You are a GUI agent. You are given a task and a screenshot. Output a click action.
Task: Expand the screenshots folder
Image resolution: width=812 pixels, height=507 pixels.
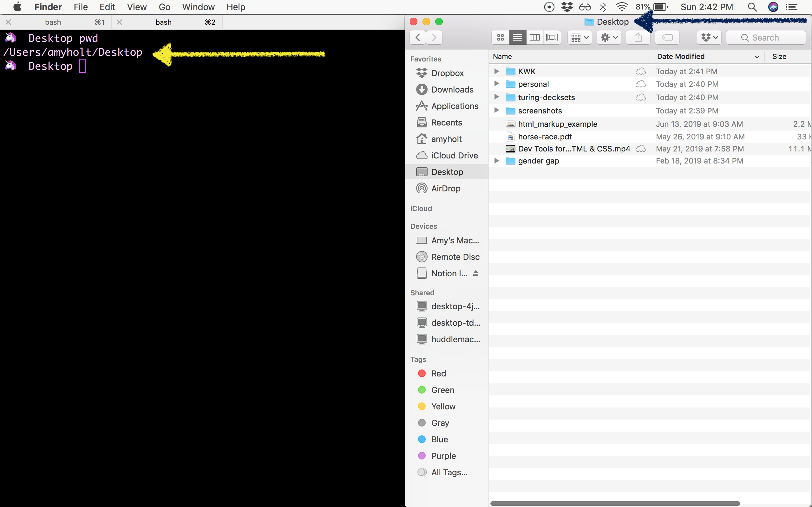click(497, 110)
